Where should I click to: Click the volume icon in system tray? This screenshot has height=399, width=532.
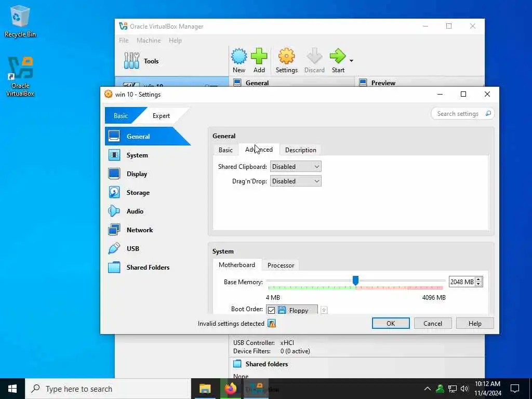click(464, 389)
